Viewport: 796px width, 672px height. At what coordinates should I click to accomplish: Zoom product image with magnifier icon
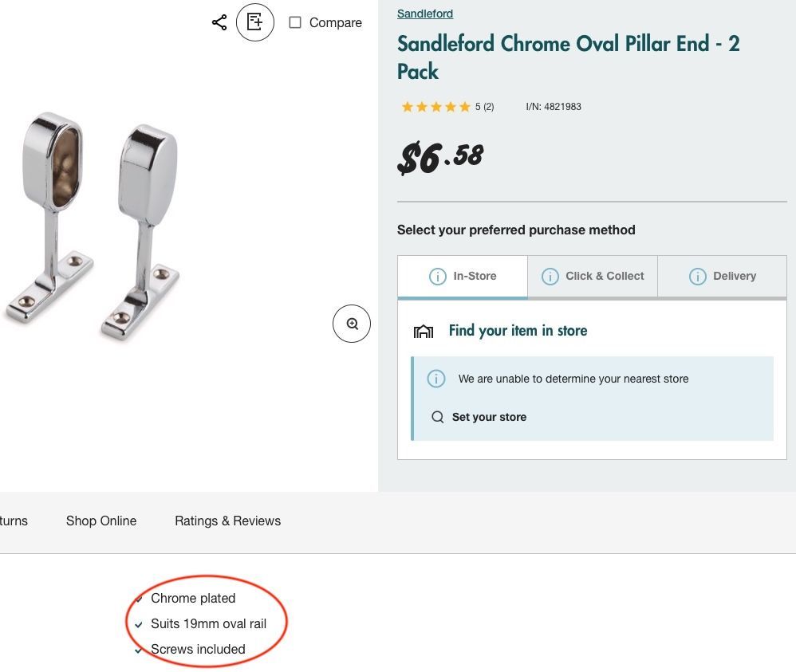[x=352, y=324]
